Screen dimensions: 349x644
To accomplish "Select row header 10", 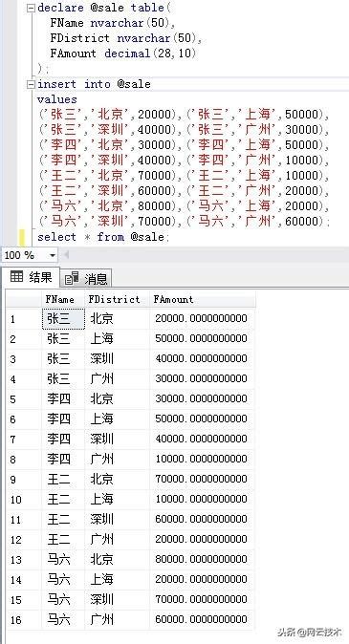I will click(x=24, y=499).
